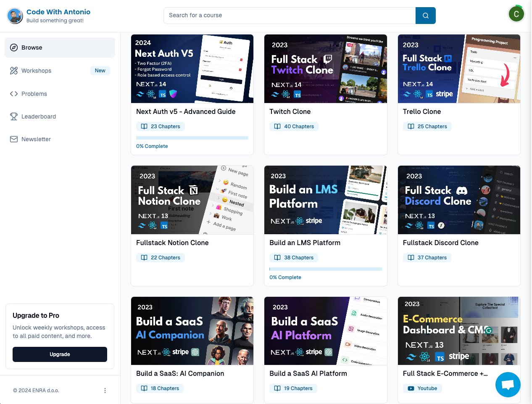Click the Problems code brackets icon
The width and height of the screenshot is (532, 404).
pos(14,94)
